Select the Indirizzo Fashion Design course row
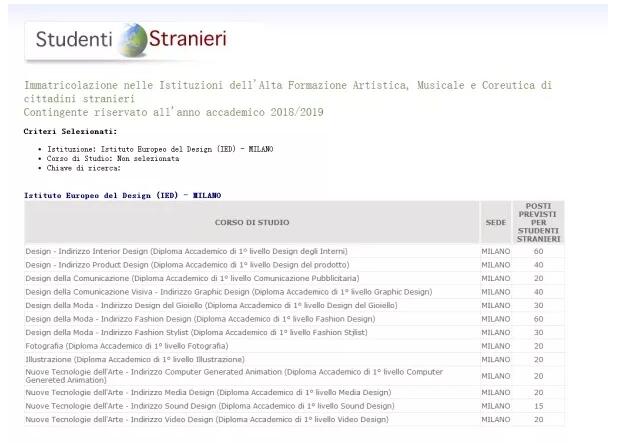 [294, 319]
